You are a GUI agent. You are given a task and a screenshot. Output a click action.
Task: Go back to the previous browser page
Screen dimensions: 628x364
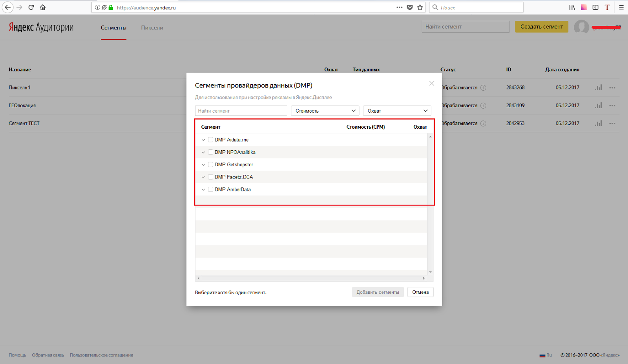pyautogui.click(x=7, y=7)
